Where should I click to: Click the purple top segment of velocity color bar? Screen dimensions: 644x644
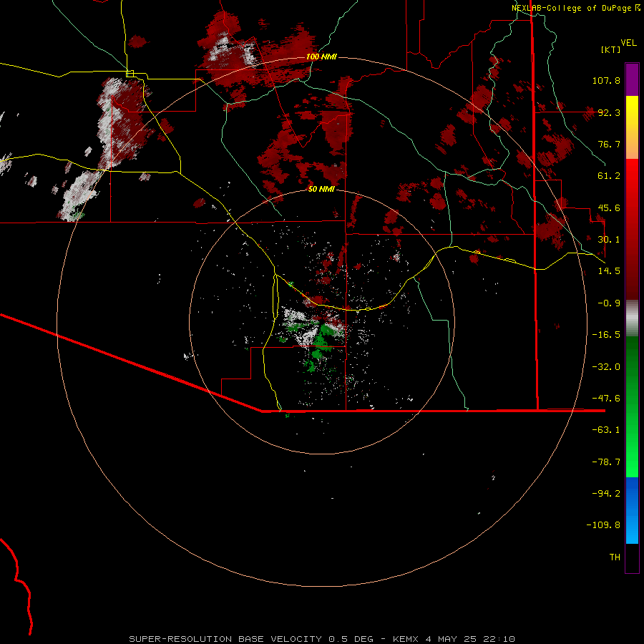[x=632, y=80]
